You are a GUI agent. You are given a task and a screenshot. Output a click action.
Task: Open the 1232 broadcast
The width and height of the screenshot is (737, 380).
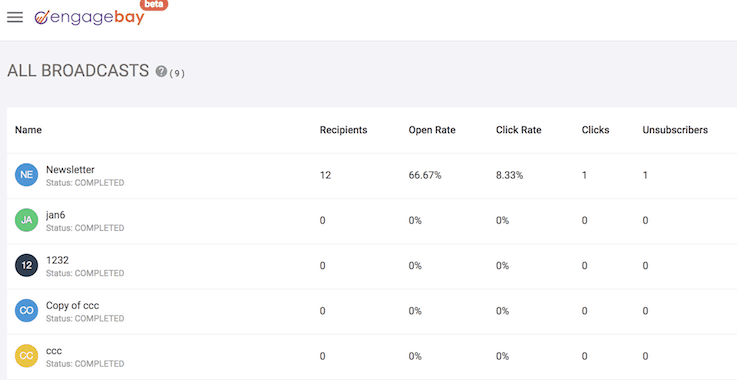click(x=57, y=260)
